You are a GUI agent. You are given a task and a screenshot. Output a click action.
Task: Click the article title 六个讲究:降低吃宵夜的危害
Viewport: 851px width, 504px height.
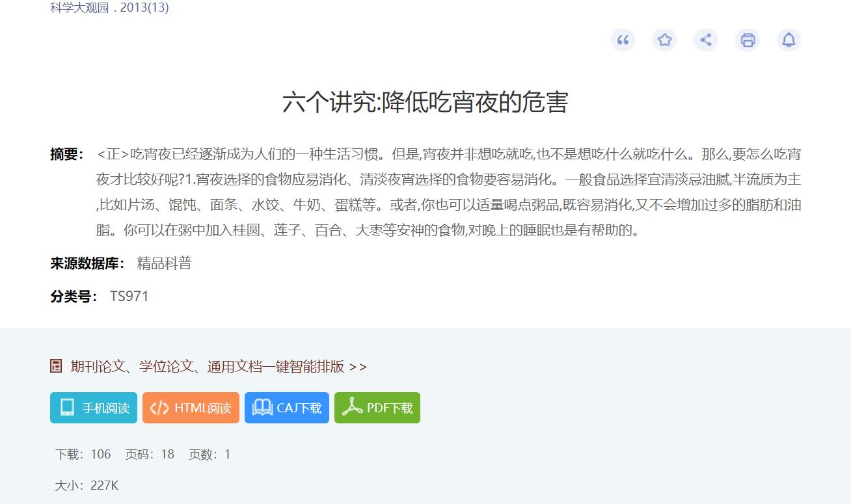point(425,103)
